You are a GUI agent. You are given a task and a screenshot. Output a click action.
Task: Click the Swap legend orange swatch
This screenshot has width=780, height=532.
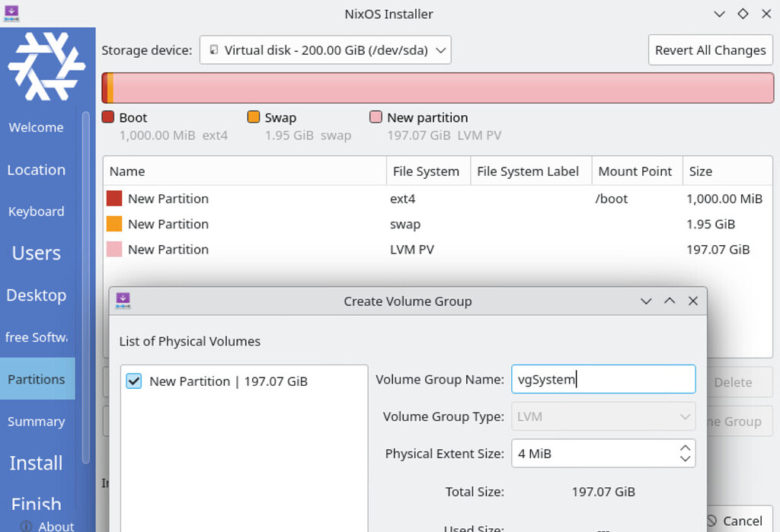tap(254, 117)
